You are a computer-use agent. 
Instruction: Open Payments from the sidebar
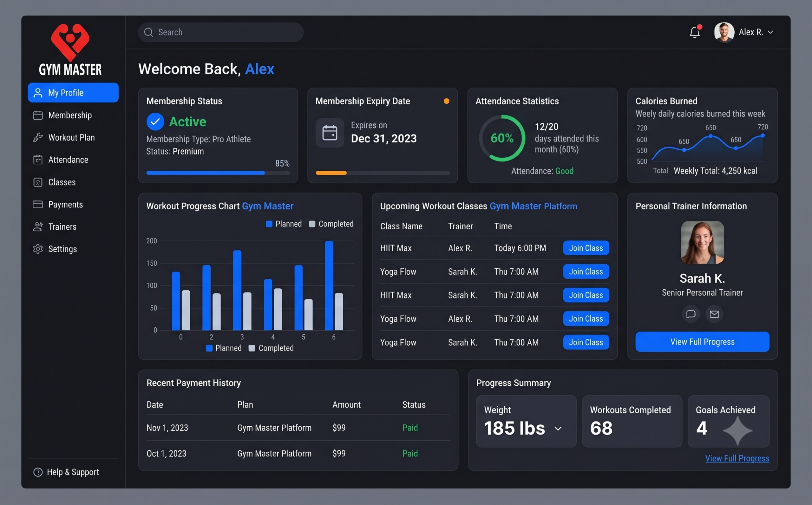coord(73,204)
